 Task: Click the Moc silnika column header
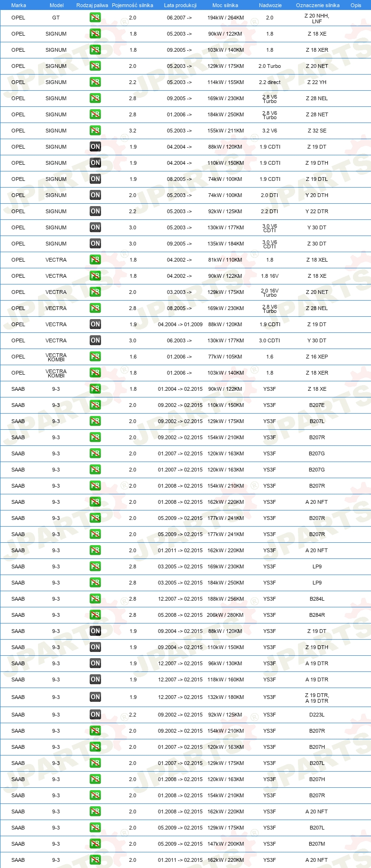(225, 5)
